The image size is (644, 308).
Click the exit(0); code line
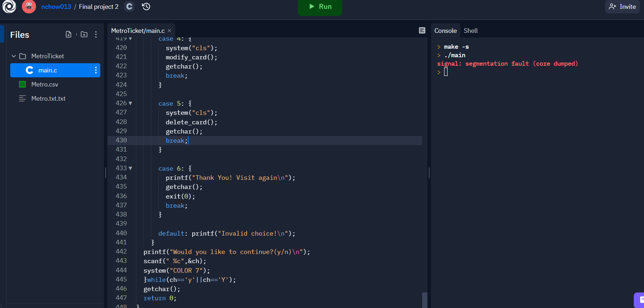180,196
